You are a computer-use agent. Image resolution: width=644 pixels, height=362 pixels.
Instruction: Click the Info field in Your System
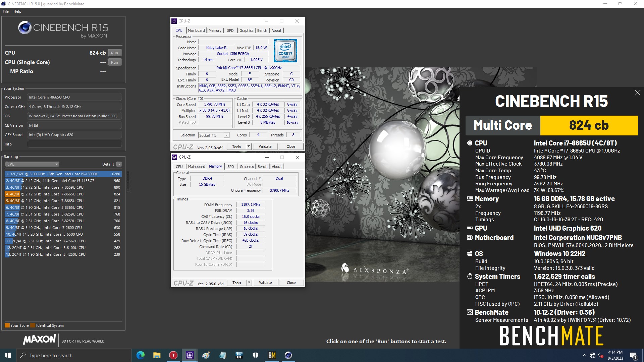[74, 144]
